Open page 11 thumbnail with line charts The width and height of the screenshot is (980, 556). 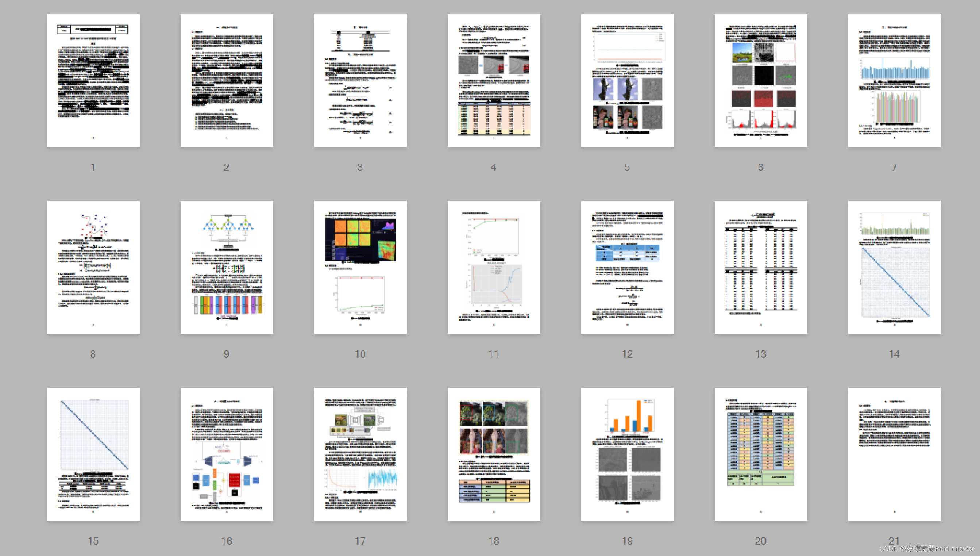point(494,267)
